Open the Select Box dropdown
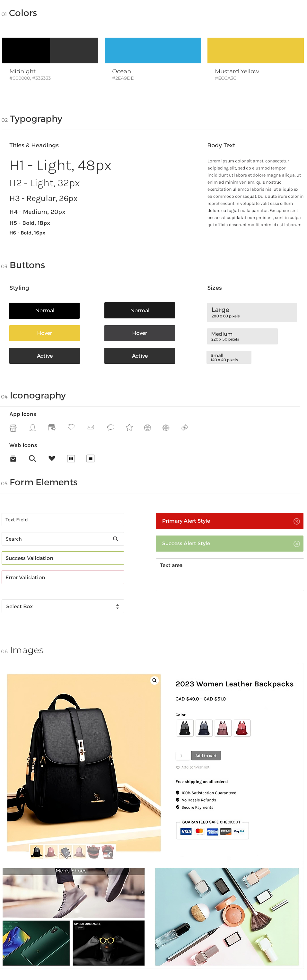Screen dimensions: 307x980 pyautogui.click(x=63, y=606)
